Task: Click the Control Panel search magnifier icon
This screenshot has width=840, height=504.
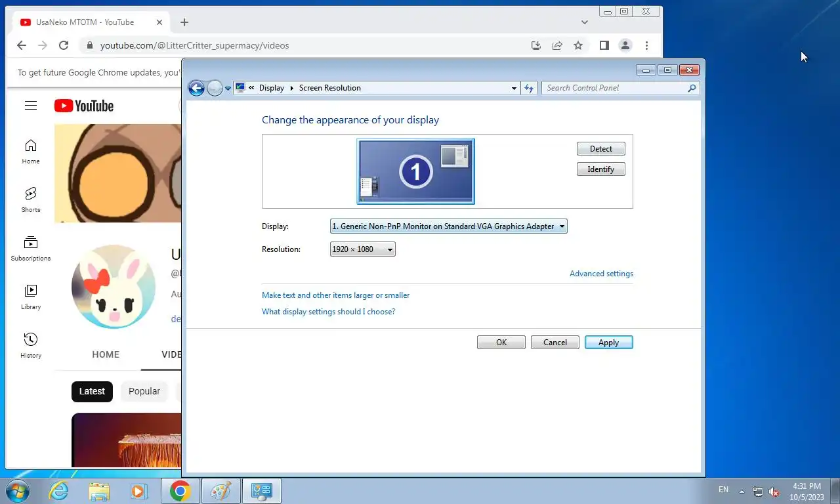Action: (692, 88)
